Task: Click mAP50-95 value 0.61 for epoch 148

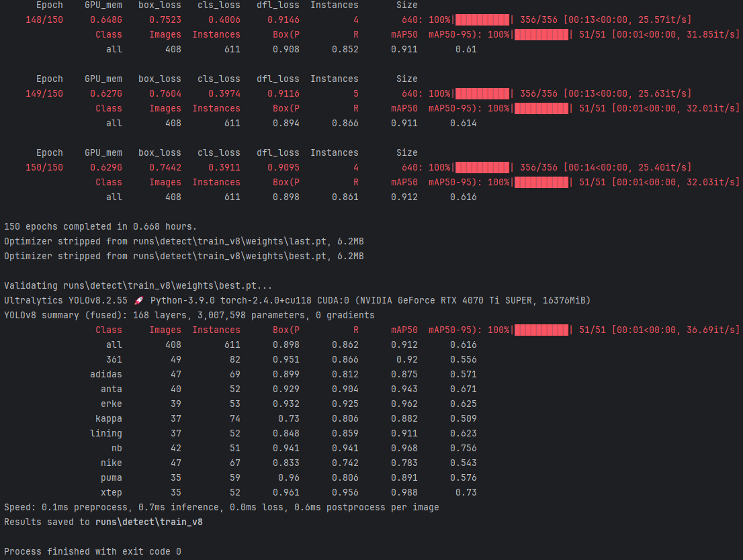Action: point(466,49)
